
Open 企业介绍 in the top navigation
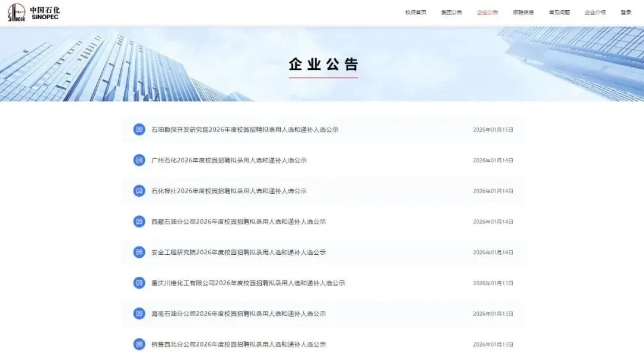tap(595, 13)
